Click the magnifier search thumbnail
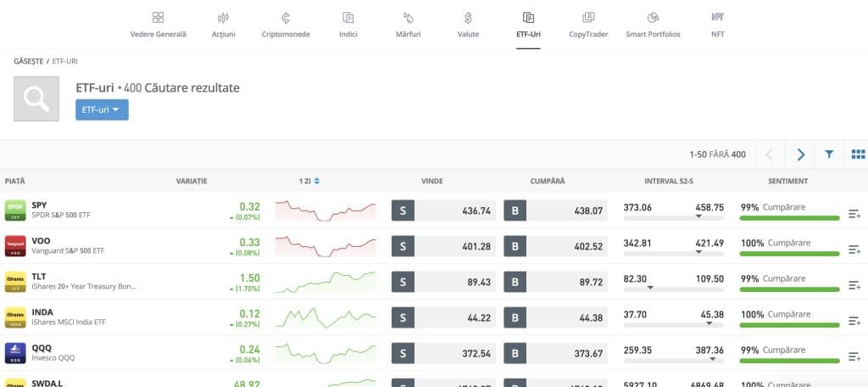The height and width of the screenshot is (387, 868). pyautogui.click(x=36, y=98)
